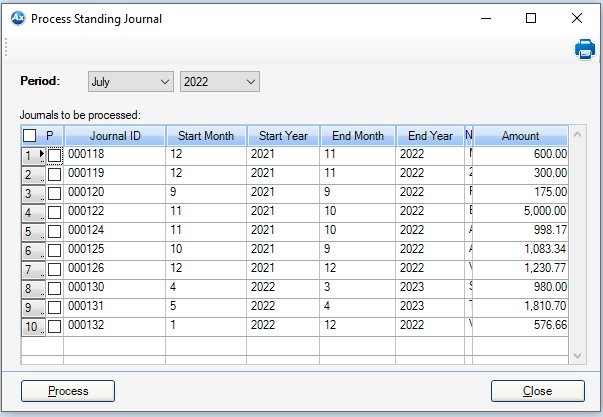Click the amount cell 1,083.34
Image resolution: width=603 pixels, height=417 pixels.
click(x=520, y=251)
